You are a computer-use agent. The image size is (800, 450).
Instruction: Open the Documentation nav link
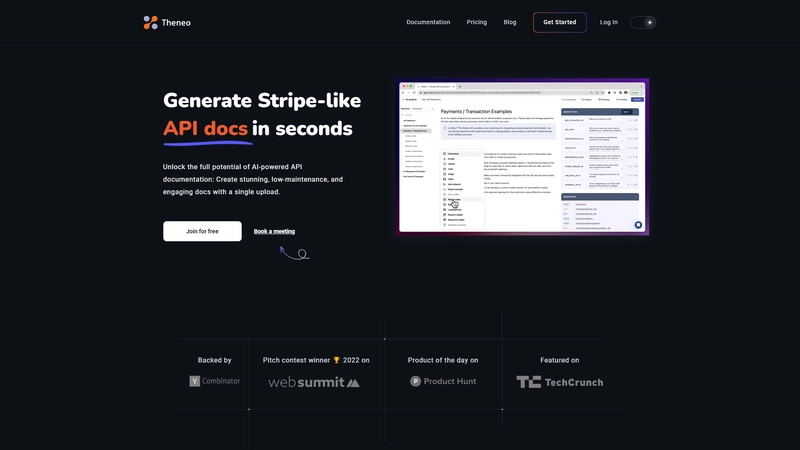tap(428, 22)
